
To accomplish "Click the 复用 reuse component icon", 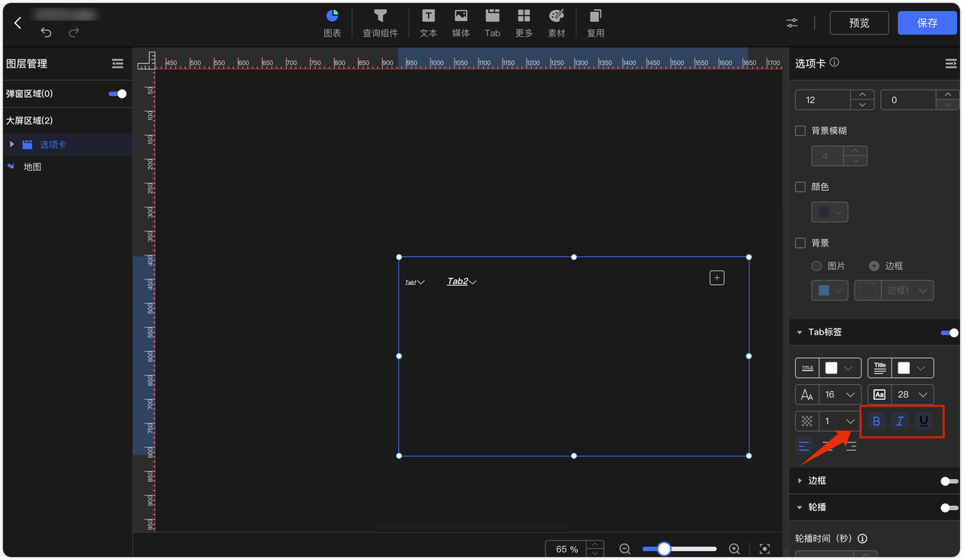I will [x=595, y=23].
